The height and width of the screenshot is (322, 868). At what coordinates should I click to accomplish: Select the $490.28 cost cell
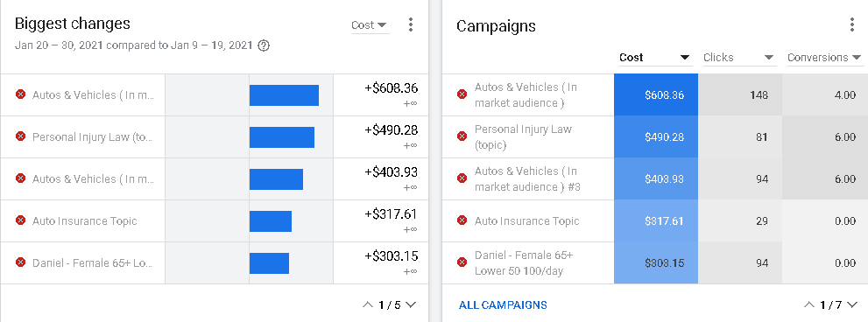pyautogui.click(x=656, y=137)
